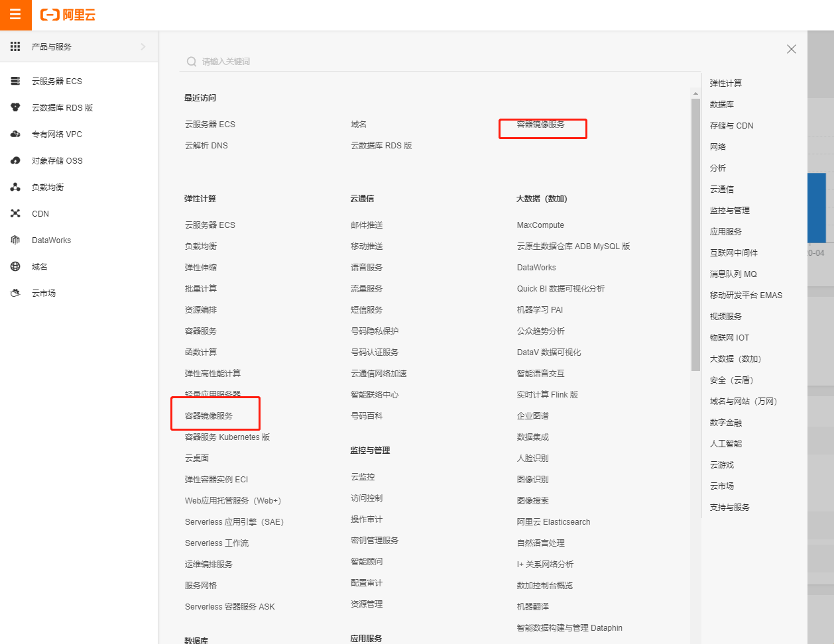Image resolution: width=834 pixels, height=644 pixels.
Task: Click the search magnifier icon
Action: click(192, 62)
